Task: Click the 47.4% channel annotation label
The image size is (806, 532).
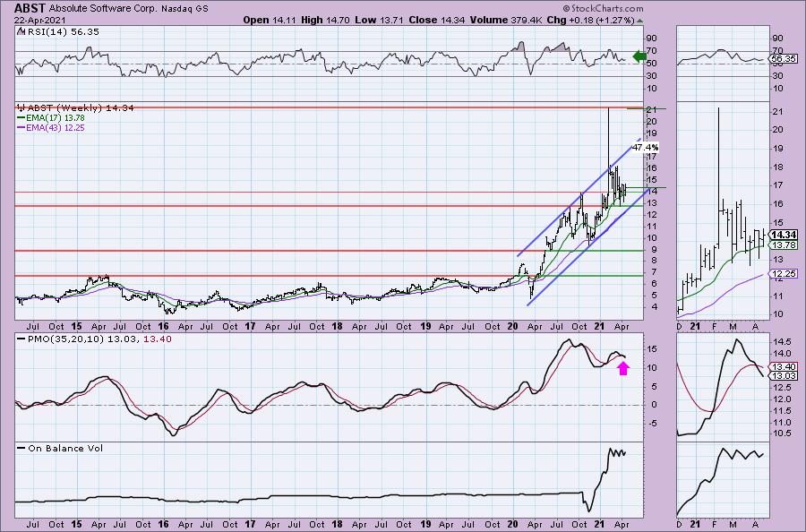Action: click(645, 148)
